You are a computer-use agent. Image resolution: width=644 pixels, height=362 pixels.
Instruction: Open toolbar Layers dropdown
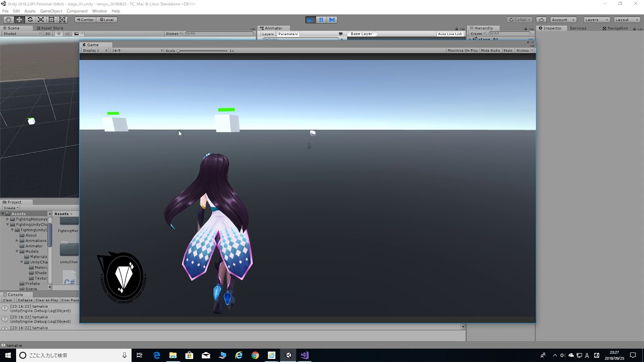pos(597,20)
